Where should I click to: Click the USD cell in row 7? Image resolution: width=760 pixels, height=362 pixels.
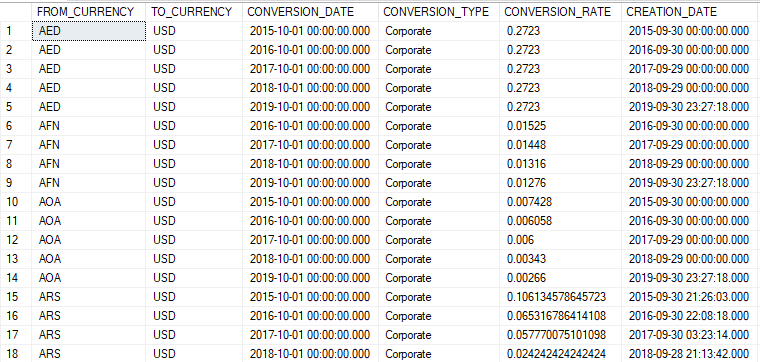click(x=194, y=145)
